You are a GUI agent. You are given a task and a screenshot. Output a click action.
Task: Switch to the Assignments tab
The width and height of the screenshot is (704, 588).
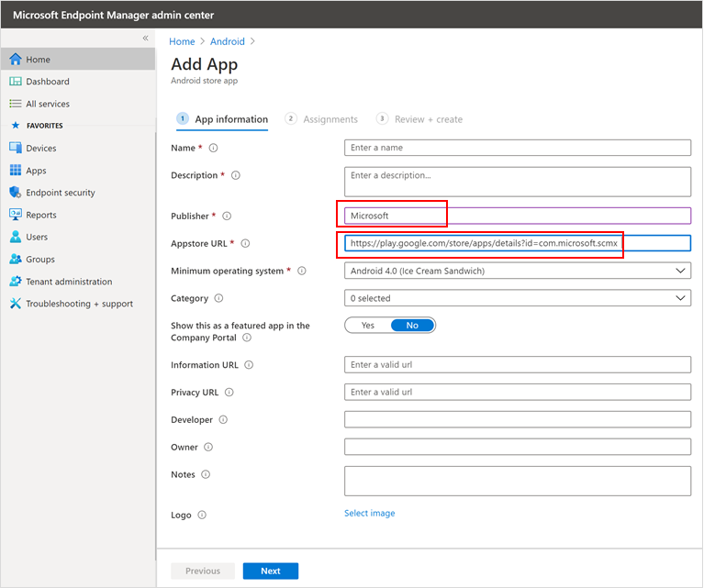(330, 119)
